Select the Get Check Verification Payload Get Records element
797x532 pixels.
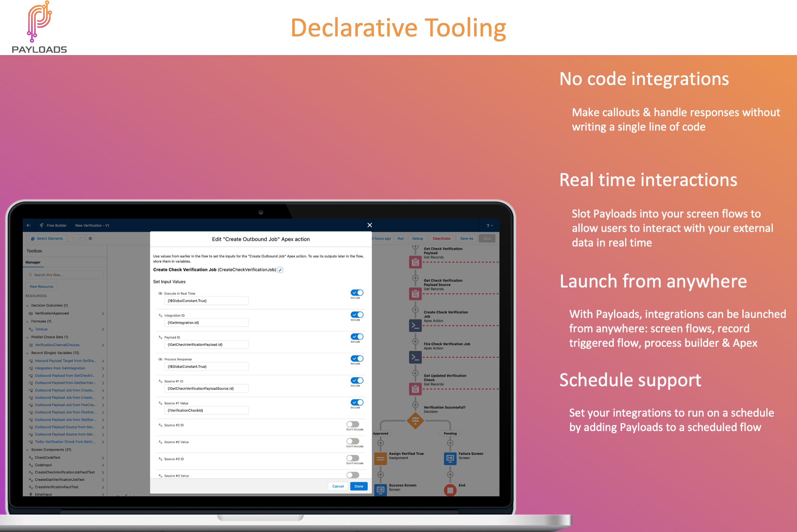point(415,262)
